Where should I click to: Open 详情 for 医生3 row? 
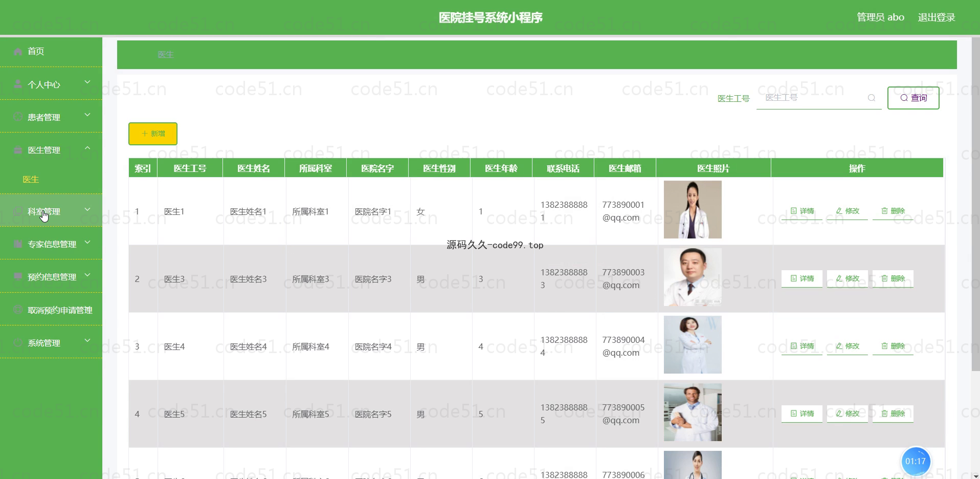point(802,278)
